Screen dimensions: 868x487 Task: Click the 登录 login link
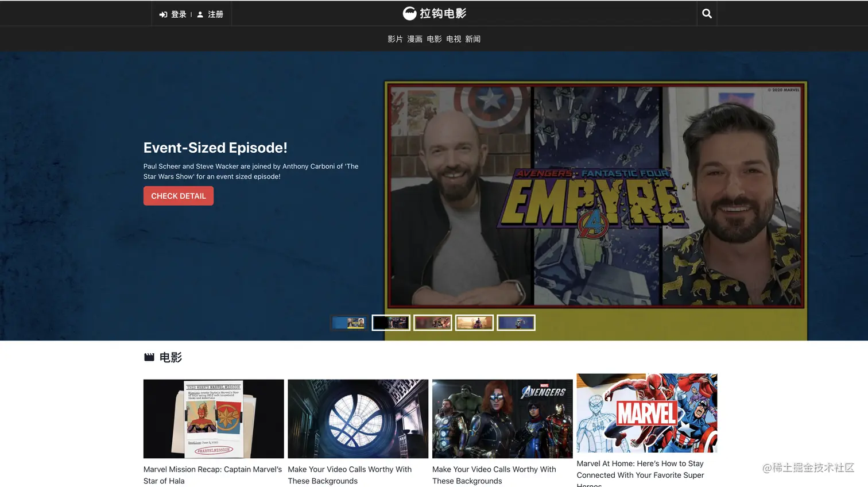(x=179, y=14)
